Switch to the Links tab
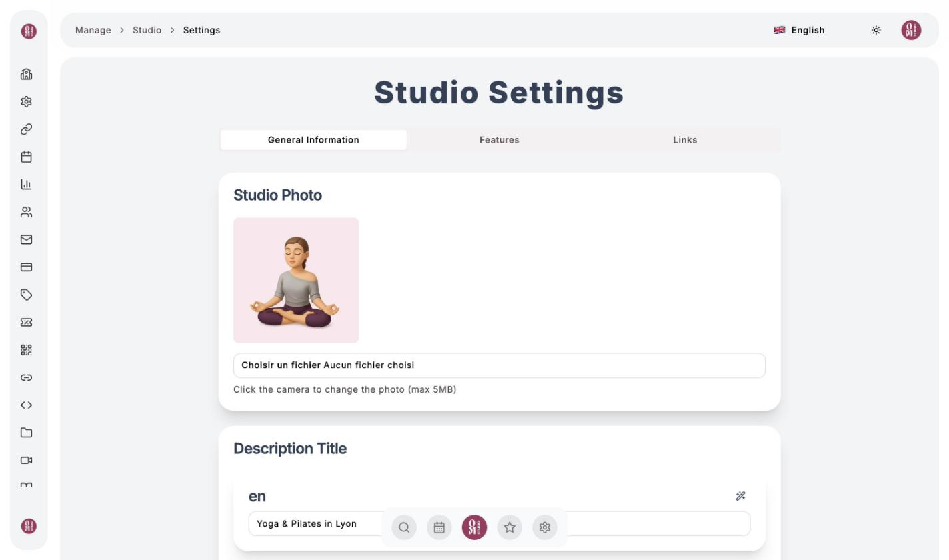 coord(685,140)
